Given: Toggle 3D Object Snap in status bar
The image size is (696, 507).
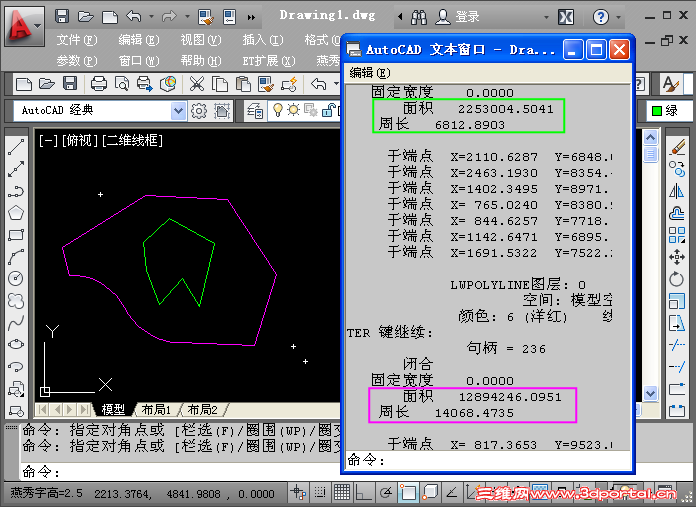Looking at the screenshot, I should (430, 493).
